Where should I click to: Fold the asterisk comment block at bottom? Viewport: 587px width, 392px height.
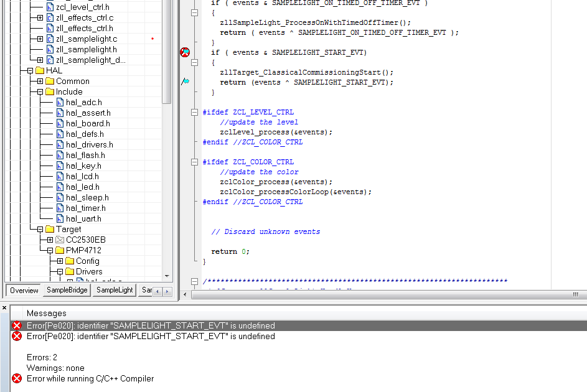point(194,281)
